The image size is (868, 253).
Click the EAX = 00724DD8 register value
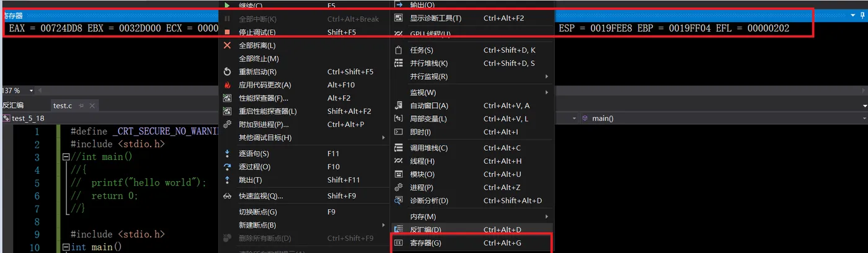[46, 29]
